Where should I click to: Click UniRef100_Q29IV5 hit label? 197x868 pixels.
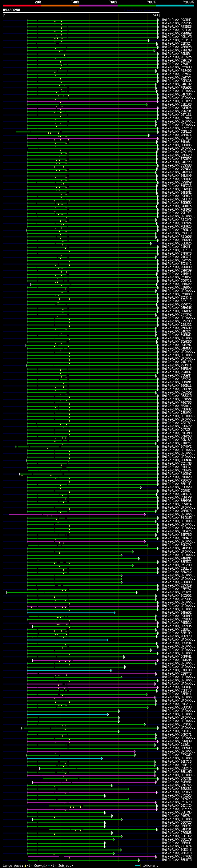point(177,152)
